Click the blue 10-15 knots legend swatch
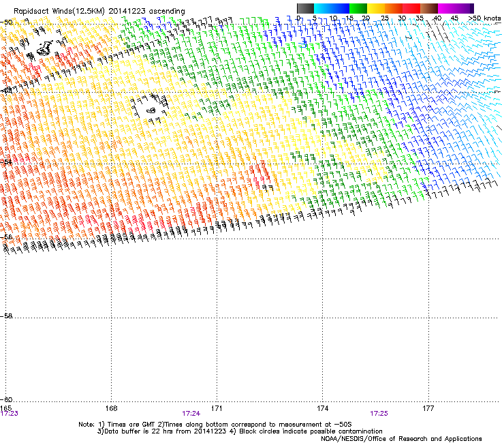Screen dimensions: 504x443 point(341,8)
